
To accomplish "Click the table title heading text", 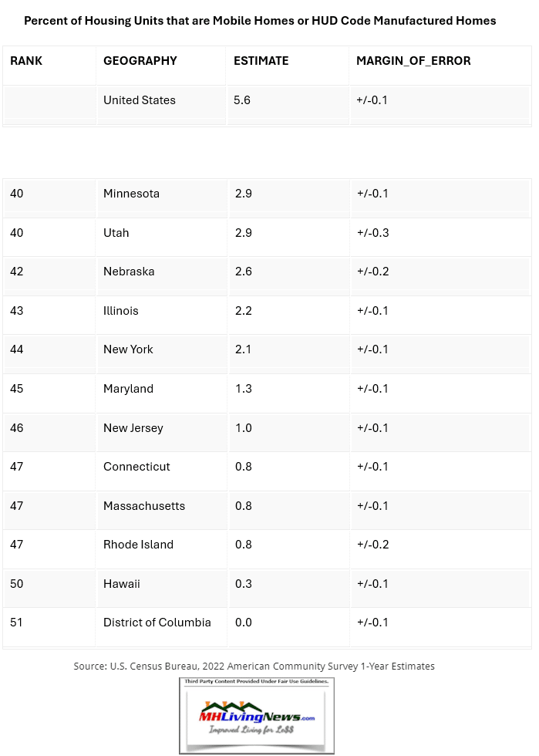I will coord(260,21).
